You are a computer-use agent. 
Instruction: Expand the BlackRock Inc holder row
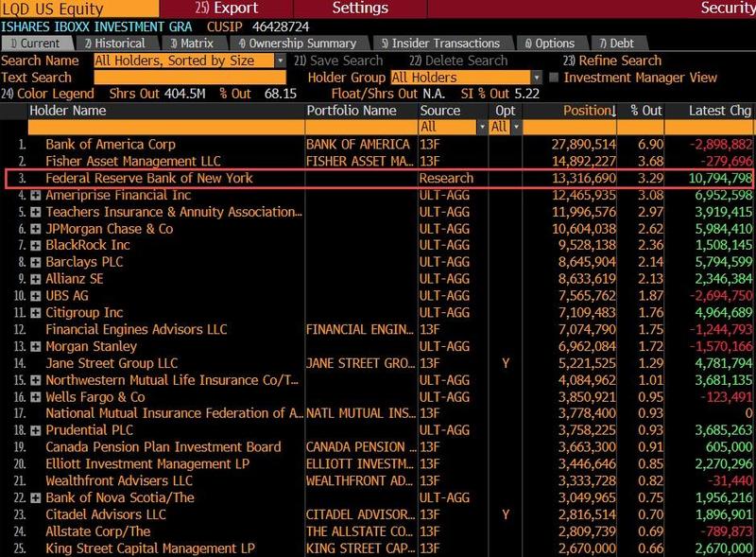(x=36, y=246)
